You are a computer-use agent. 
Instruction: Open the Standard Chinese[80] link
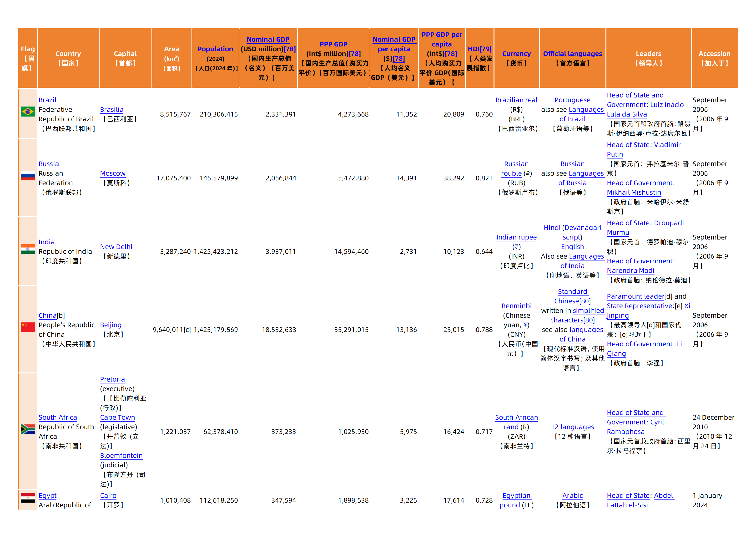click(x=572, y=296)
